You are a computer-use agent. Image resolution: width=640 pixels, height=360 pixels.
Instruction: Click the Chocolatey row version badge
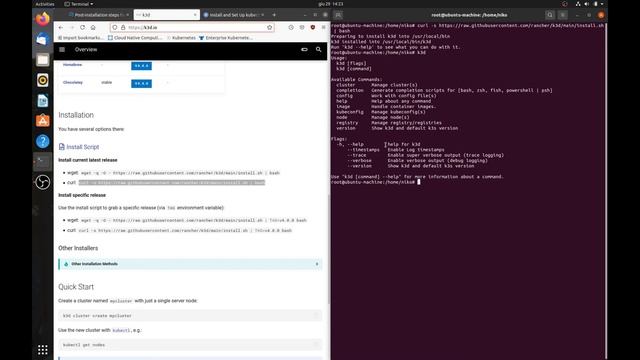pyautogui.click(x=141, y=84)
